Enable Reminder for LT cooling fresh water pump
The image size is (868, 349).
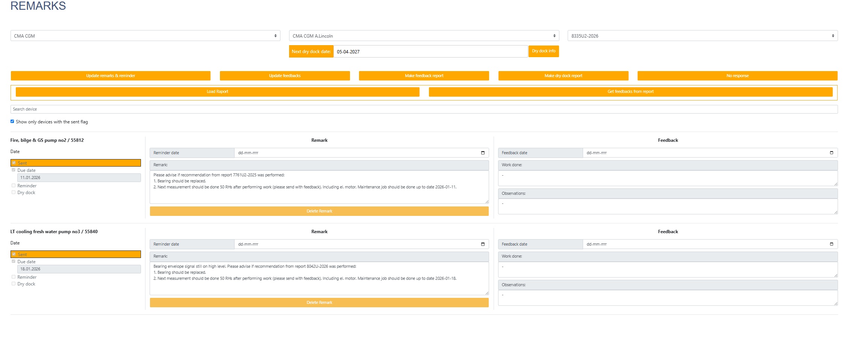14,277
